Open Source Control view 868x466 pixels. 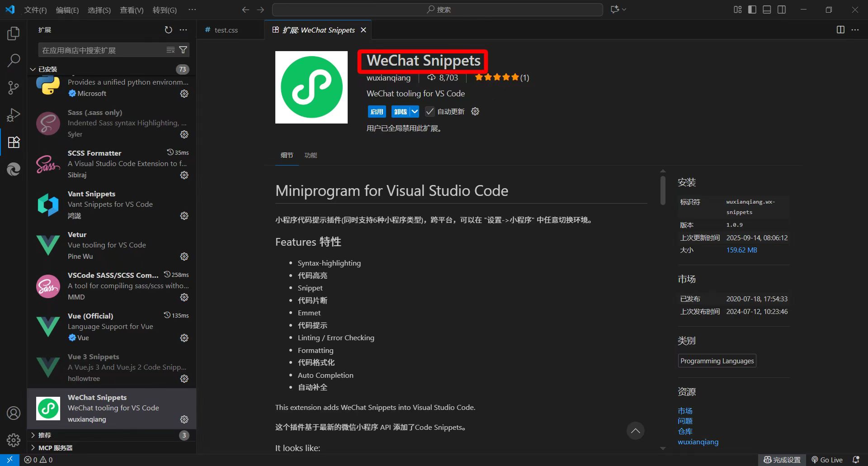14,87
